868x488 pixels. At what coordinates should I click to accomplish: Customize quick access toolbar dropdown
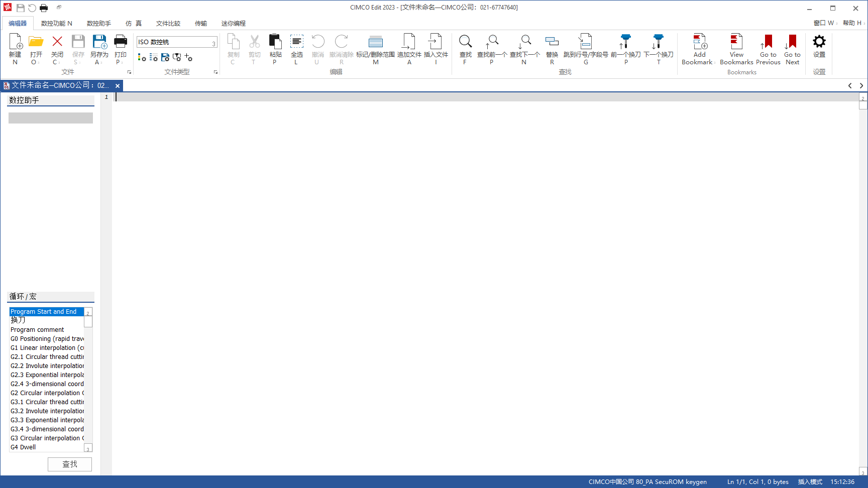pyautogui.click(x=59, y=8)
